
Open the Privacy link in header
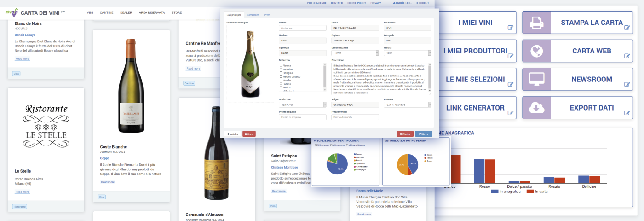click(x=375, y=3)
